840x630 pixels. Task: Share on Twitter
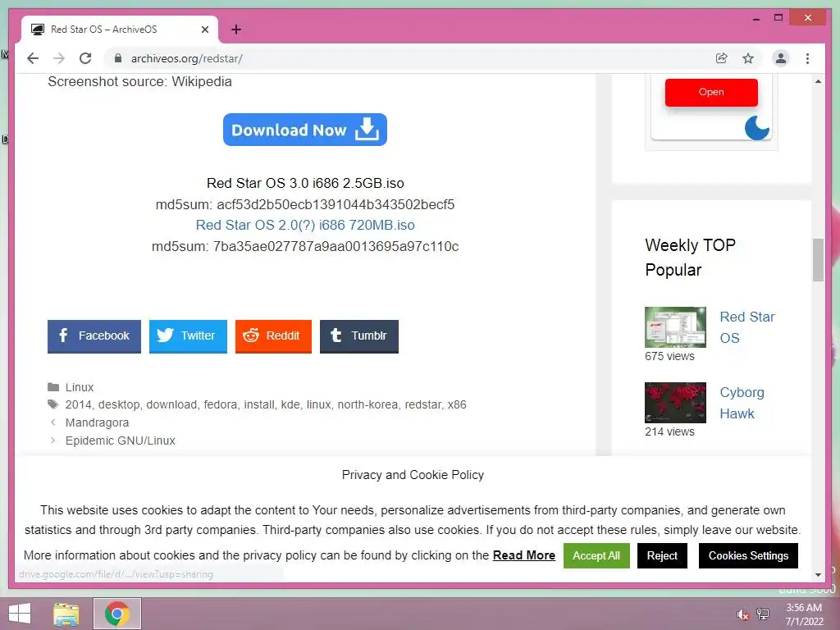coord(188,336)
